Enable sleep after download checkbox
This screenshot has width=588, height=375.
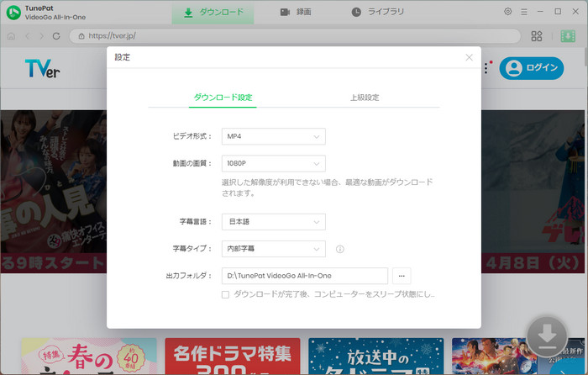(225, 294)
